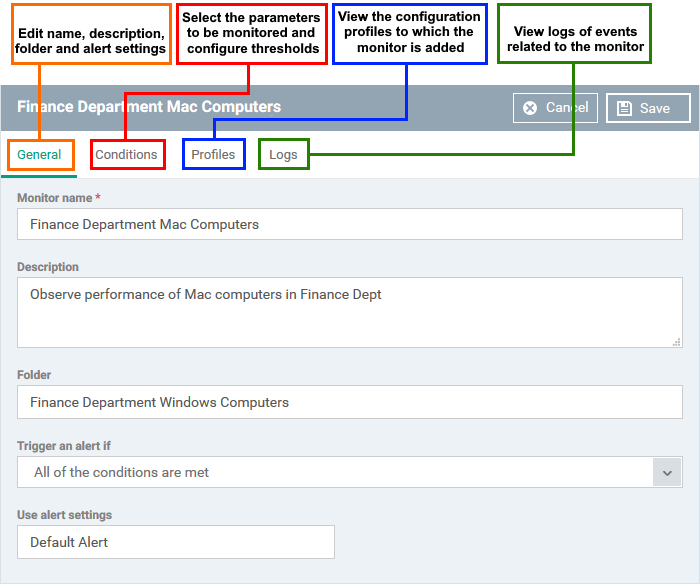Click the 'Trigger an alert if' label
700x584 pixels.
64,446
